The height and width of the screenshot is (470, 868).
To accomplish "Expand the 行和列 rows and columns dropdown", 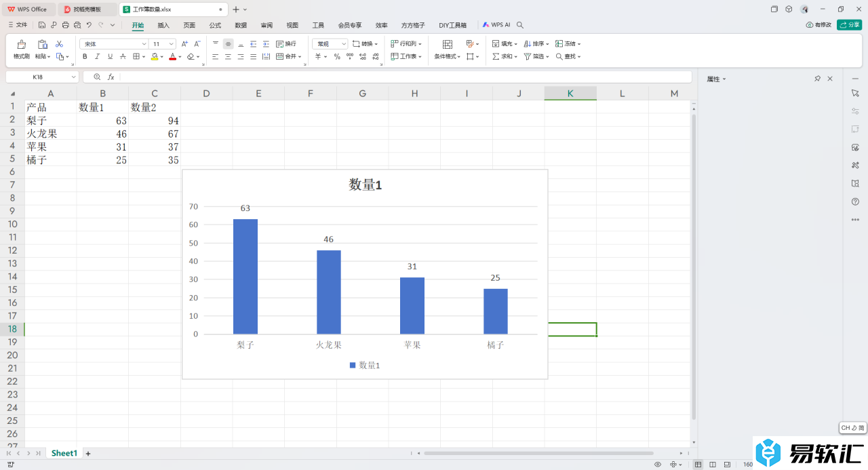I will click(x=420, y=43).
